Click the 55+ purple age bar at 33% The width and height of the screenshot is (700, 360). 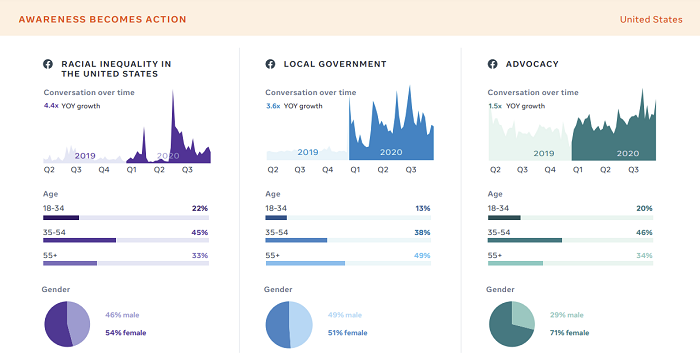click(126, 264)
